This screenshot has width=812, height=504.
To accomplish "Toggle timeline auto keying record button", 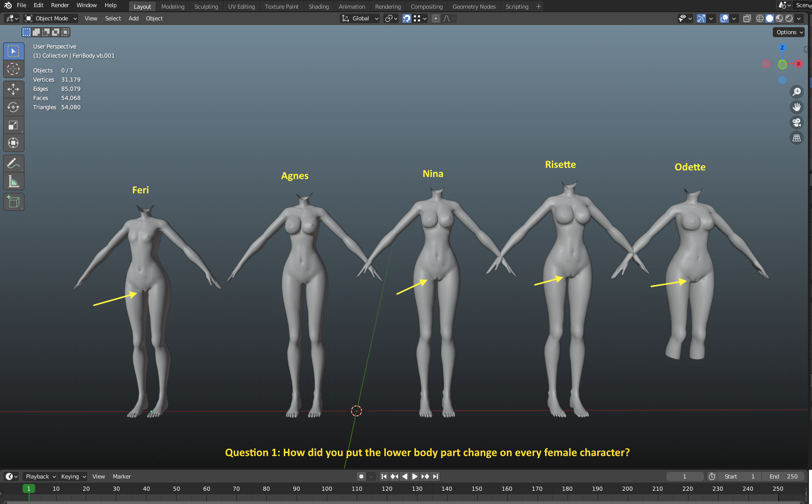I will point(361,476).
